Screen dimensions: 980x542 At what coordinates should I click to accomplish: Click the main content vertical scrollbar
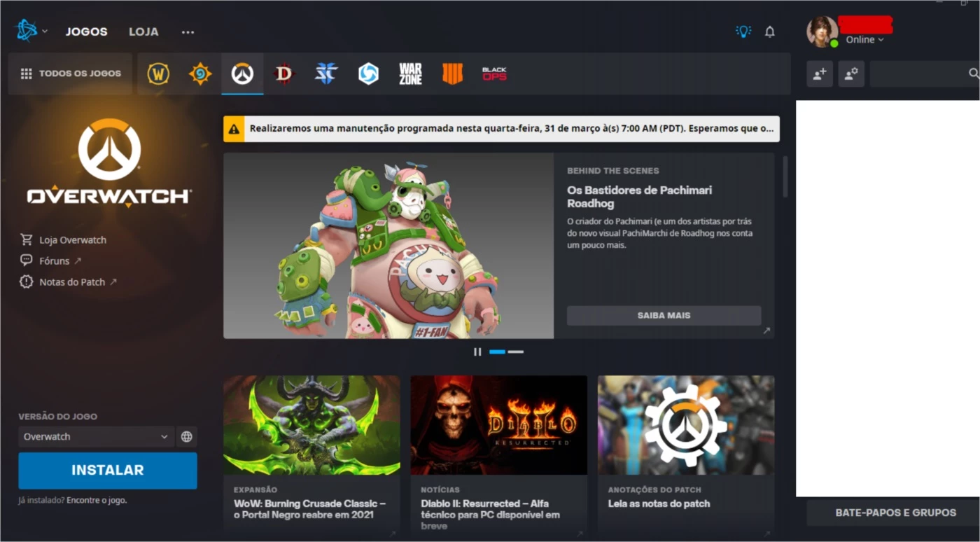(x=785, y=176)
